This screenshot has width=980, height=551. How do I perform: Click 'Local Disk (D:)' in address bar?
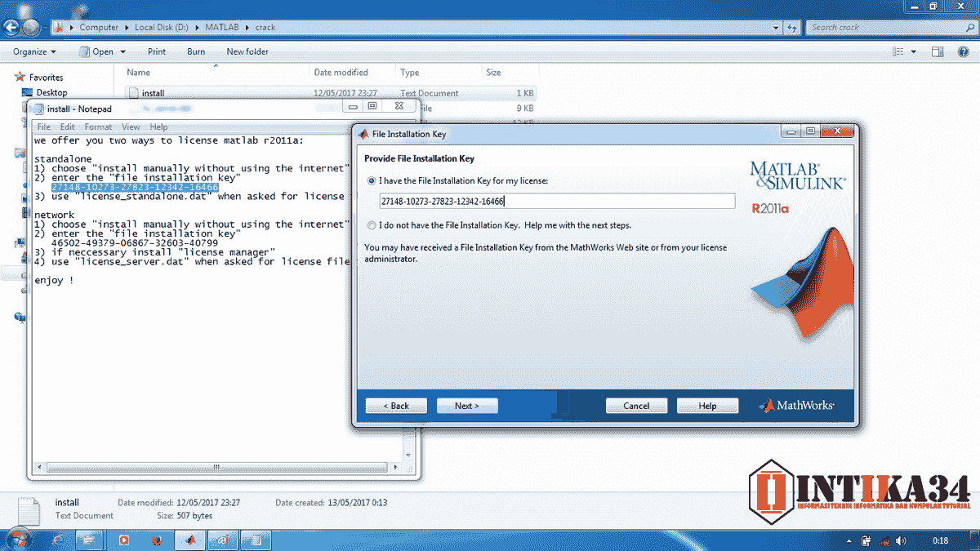[160, 27]
